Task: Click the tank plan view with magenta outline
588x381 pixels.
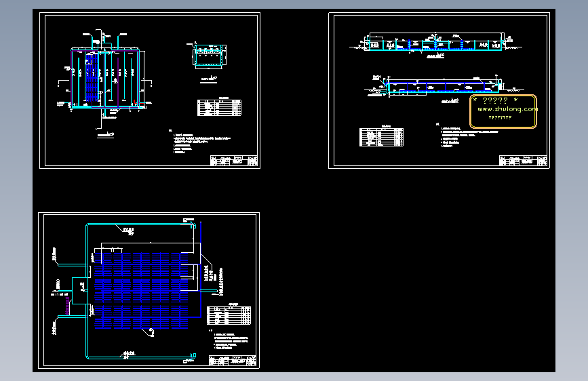Action: (x=105, y=79)
